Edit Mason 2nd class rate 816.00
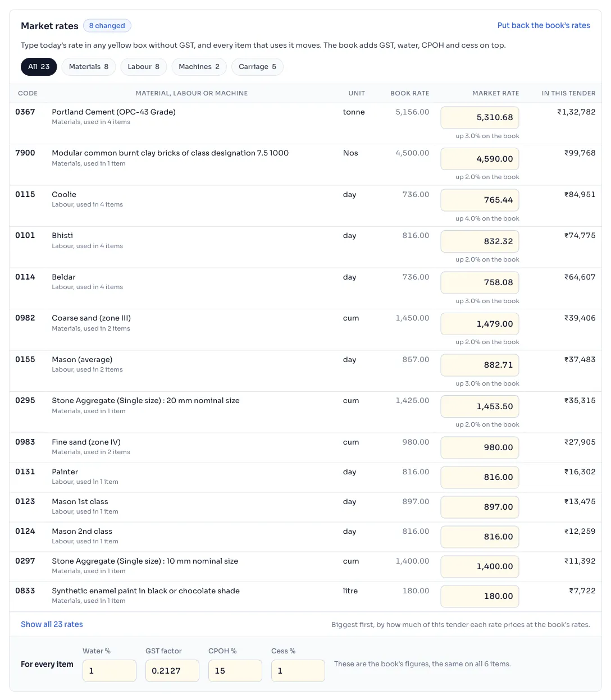Screen dimensions: 611x700 tap(480, 537)
